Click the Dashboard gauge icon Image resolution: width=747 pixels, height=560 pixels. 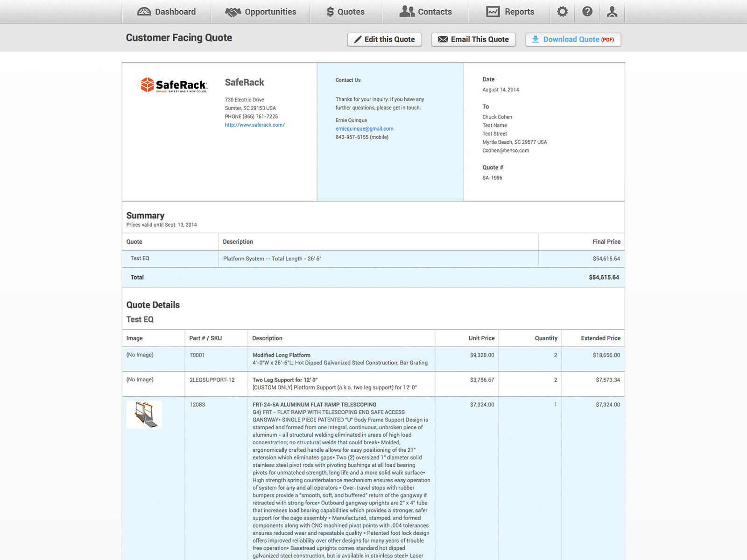[x=144, y=12]
